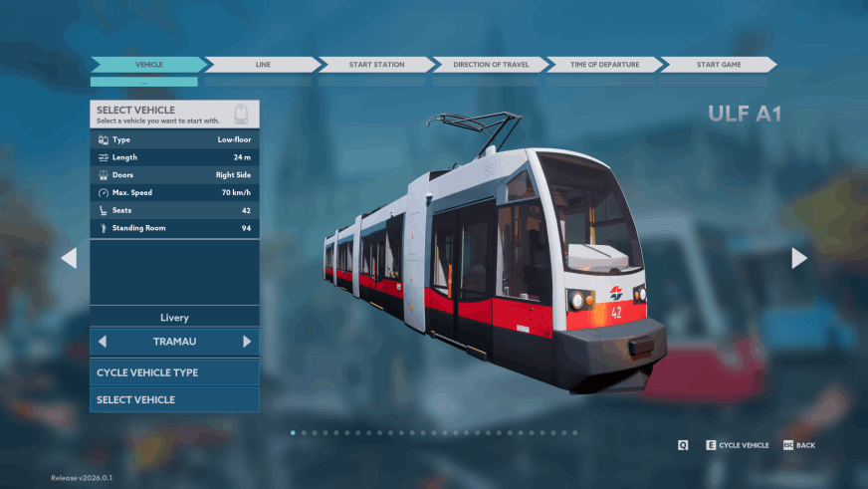Select the last vehicle pagination dot
The height and width of the screenshot is (489, 868).
coord(575,433)
